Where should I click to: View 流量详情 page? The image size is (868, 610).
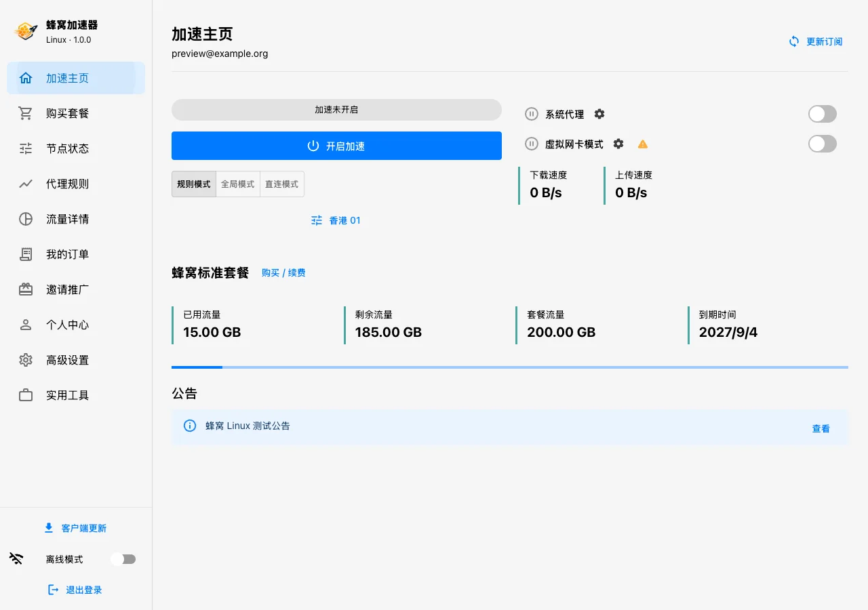tap(76, 219)
